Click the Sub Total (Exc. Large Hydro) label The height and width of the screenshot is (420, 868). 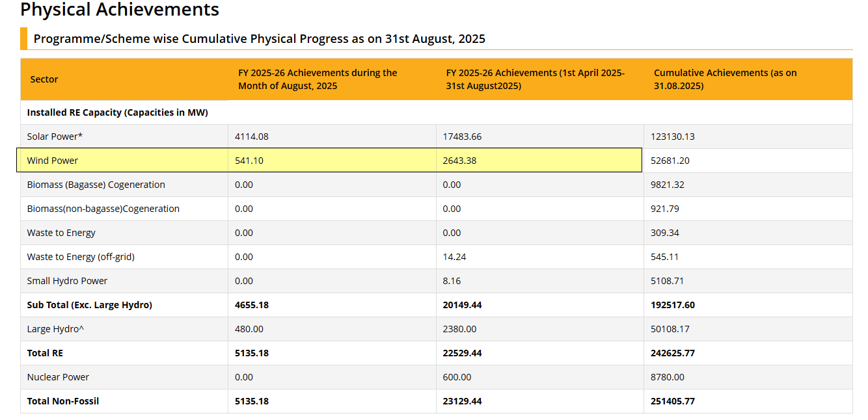89,305
